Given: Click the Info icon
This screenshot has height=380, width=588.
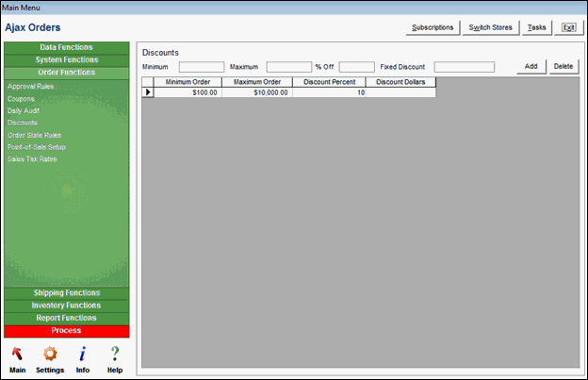Looking at the screenshot, I should pos(83,355).
